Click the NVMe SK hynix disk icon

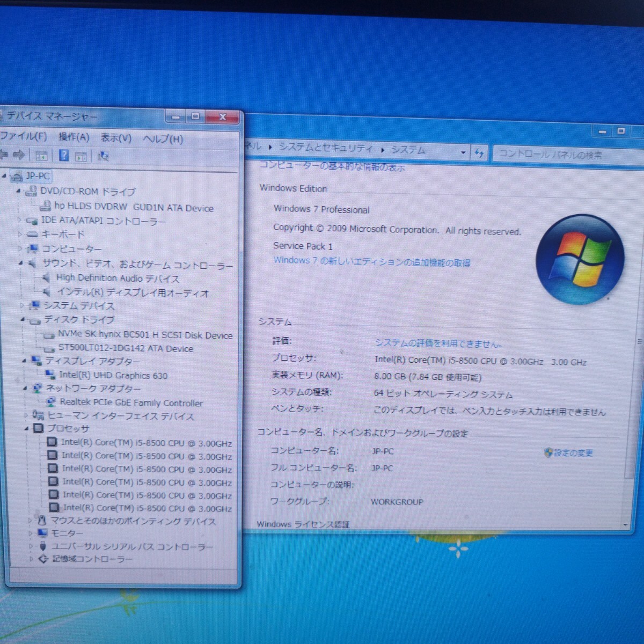pyautogui.click(x=49, y=334)
